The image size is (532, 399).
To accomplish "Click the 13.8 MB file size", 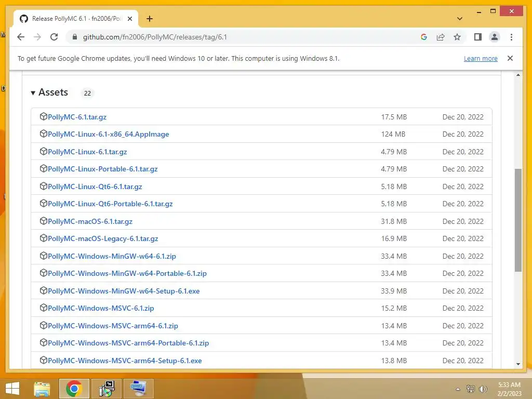I will click(394, 361).
